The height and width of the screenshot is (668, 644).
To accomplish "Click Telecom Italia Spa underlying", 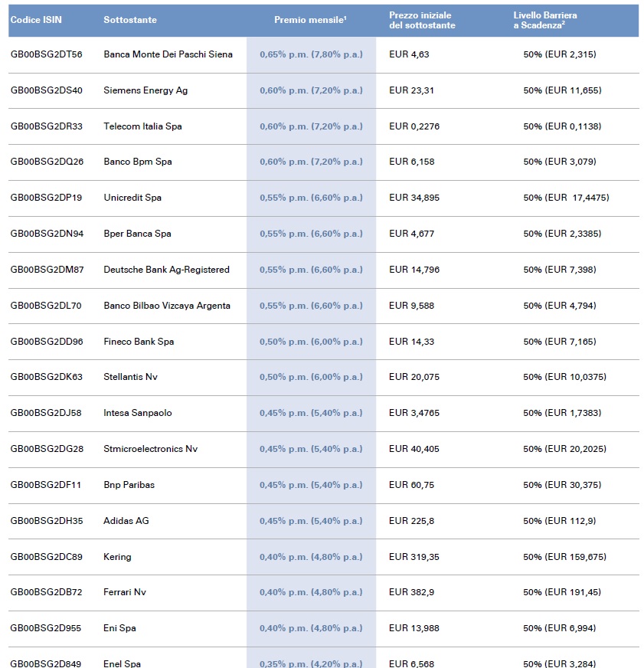I will [x=142, y=126].
